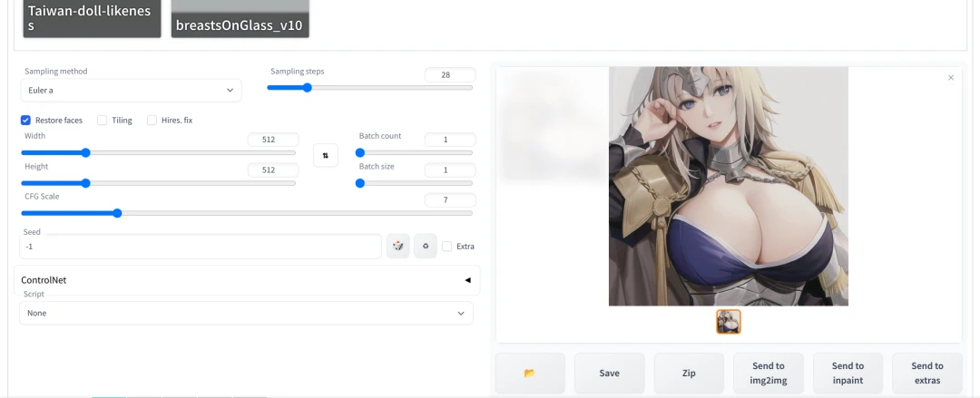Enable the Tiling checkbox
The image size is (980, 398).
click(x=103, y=120)
